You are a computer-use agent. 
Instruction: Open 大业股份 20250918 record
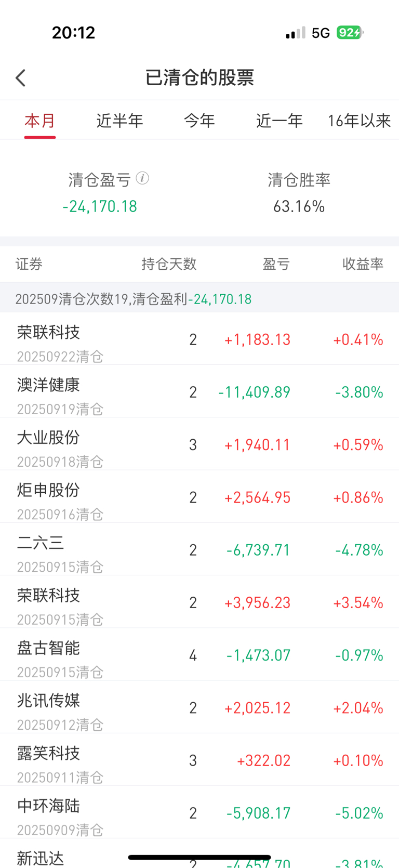click(199, 444)
